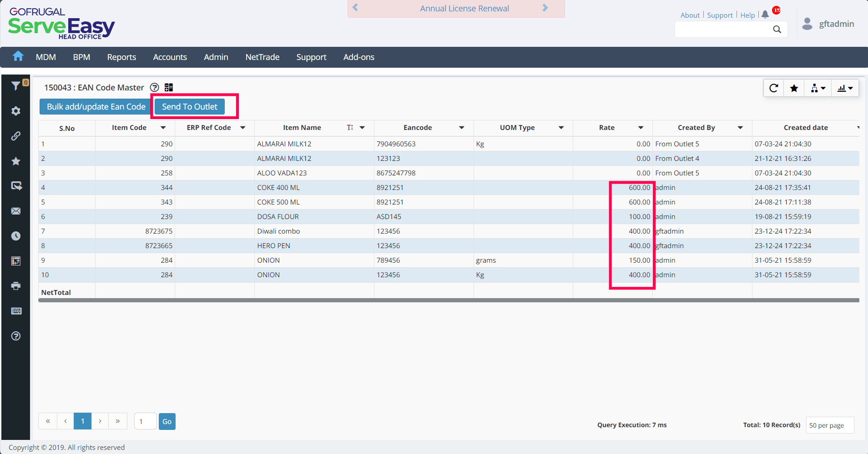This screenshot has height=454, width=868.
Task: Toggle sort icon in Item Name column
Action: [350, 128]
